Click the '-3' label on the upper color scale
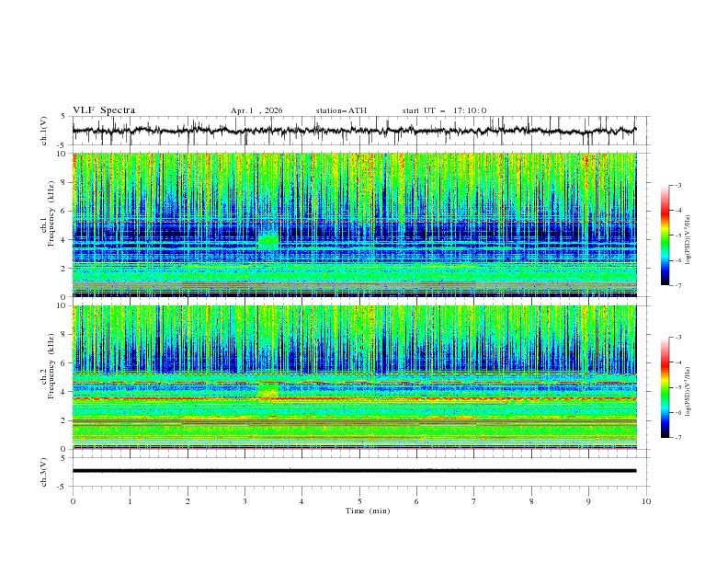 (677, 185)
